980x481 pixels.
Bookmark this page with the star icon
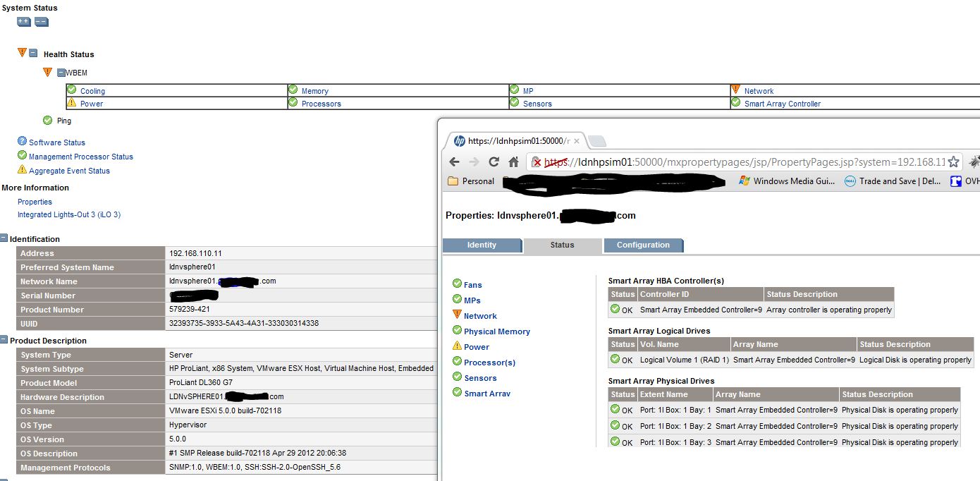click(x=954, y=162)
